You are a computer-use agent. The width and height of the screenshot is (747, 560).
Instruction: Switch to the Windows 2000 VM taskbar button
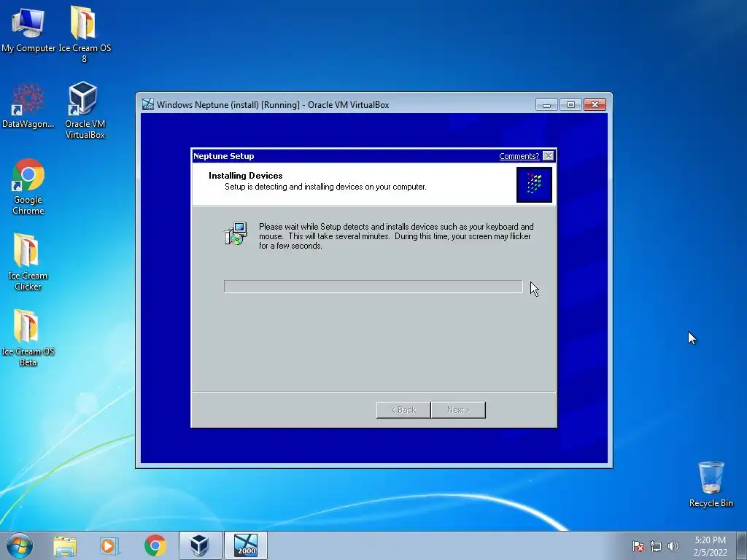pyautogui.click(x=246, y=545)
